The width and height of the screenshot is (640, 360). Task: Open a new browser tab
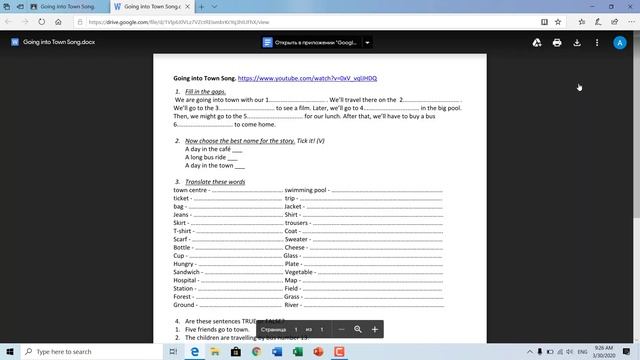pos(201,7)
